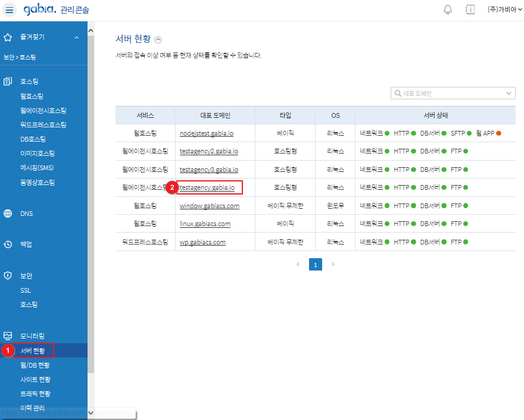Click the hosting section icon
This screenshot has height=420, width=524.
point(8,81)
